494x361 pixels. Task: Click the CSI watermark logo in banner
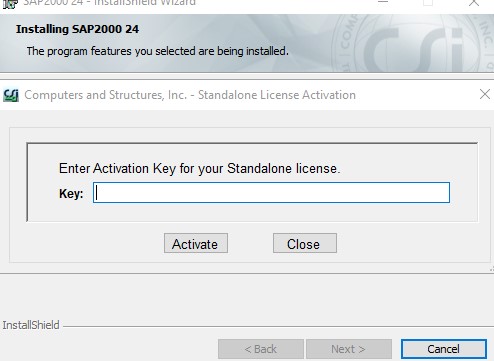pyautogui.click(x=413, y=45)
